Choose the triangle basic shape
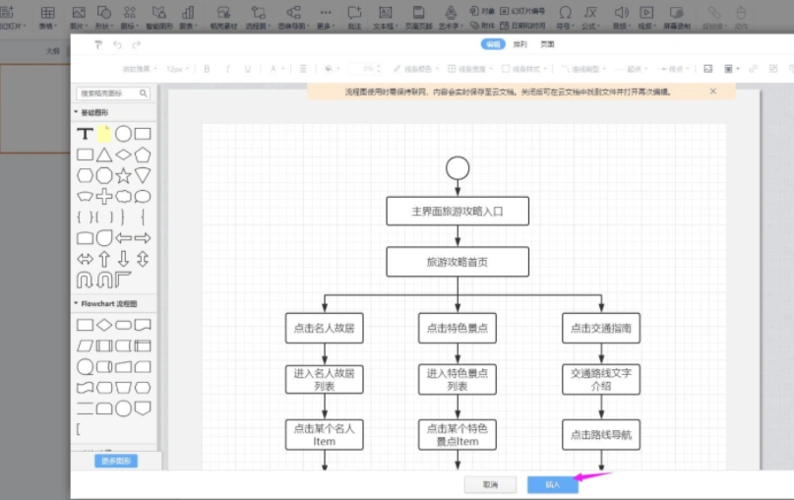This screenshot has height=500, width=794. tap(104, 155)
